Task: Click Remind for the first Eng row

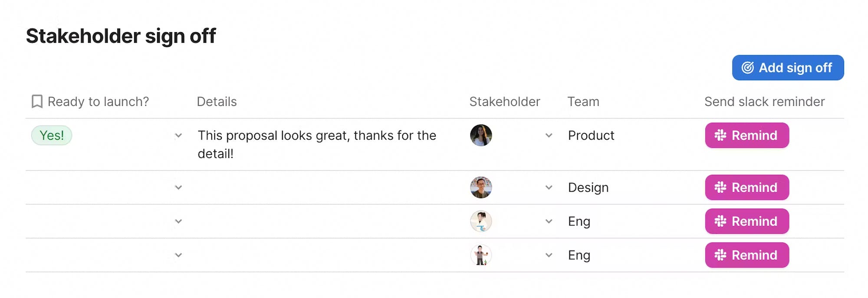Action: pyautogui.click(x=747, y=221)
